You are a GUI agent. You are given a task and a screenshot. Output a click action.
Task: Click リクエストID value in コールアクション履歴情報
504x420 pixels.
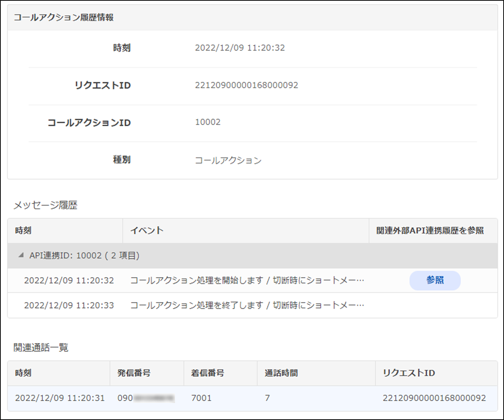coord(246,85)
